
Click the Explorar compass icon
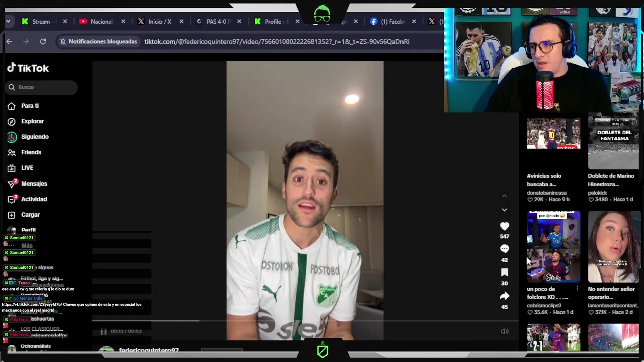(12, 121)
